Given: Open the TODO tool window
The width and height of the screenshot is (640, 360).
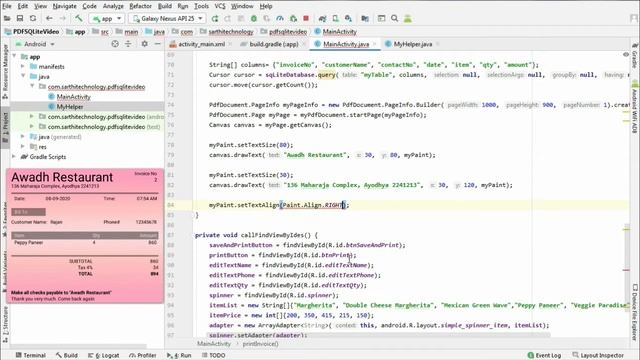Looking at the screenshot, I should (x=213, y=355).
